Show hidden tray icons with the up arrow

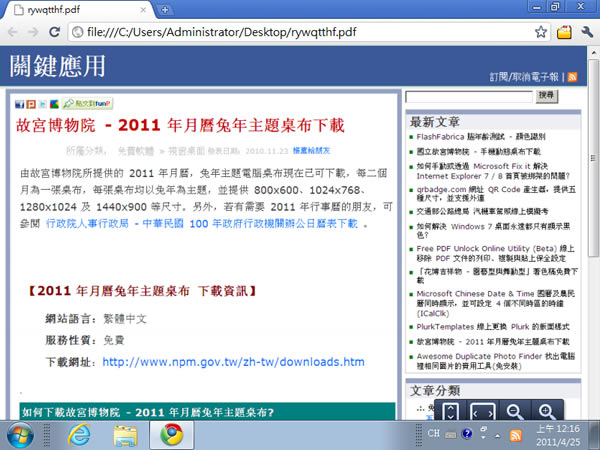497,435
